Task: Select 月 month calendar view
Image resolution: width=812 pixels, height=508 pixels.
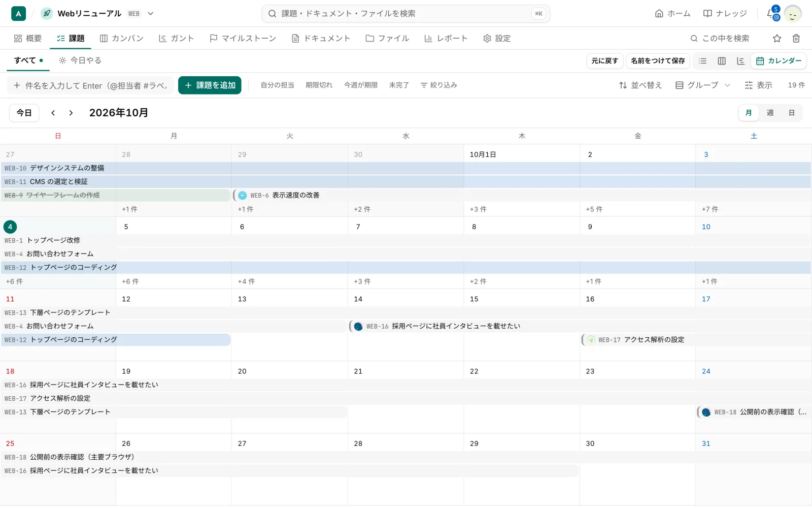Action: point(749,113)
